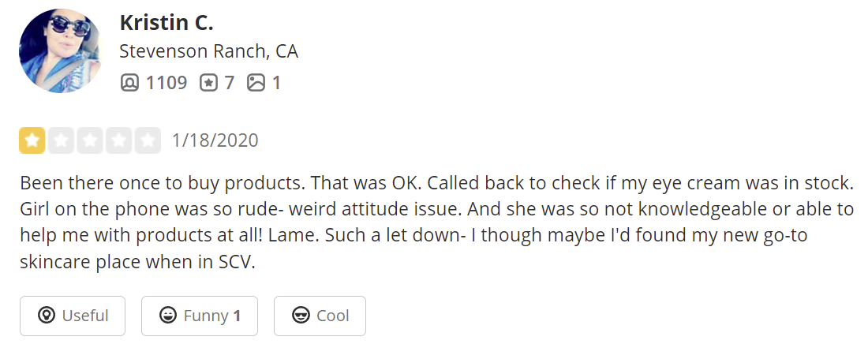Select the second star in rating
Screen dimensions: 868x359
coord(61,140)
